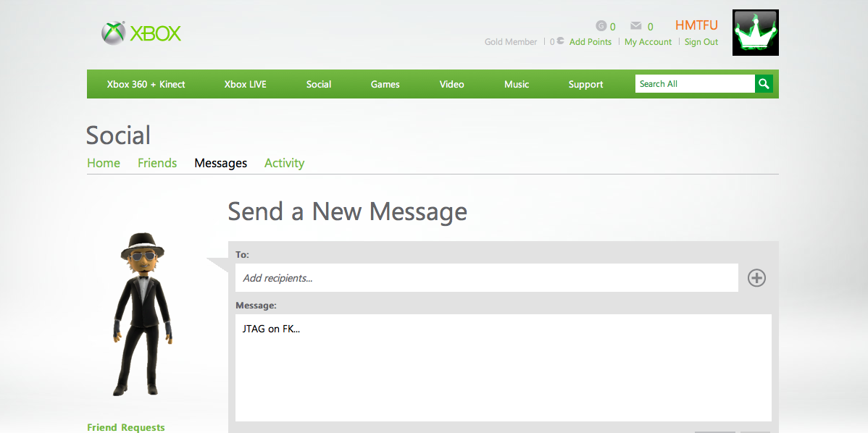
Task: Open the Support menu
Action: tap(585, 84)
